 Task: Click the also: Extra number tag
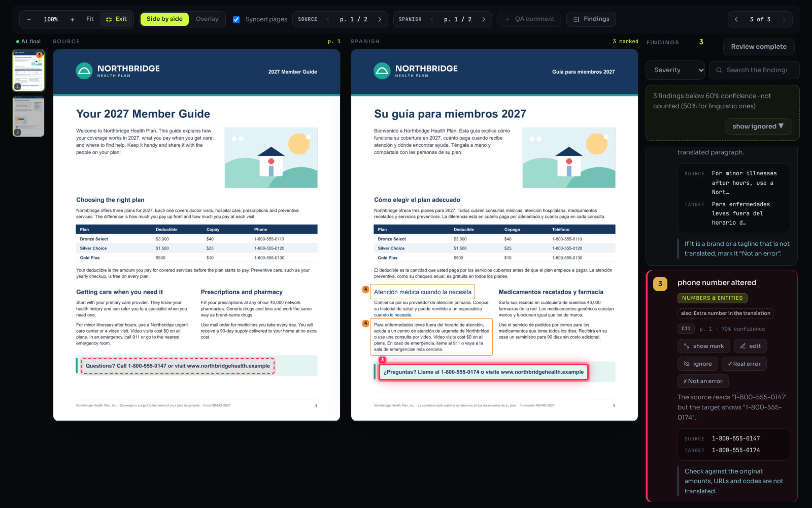(726, 313)
